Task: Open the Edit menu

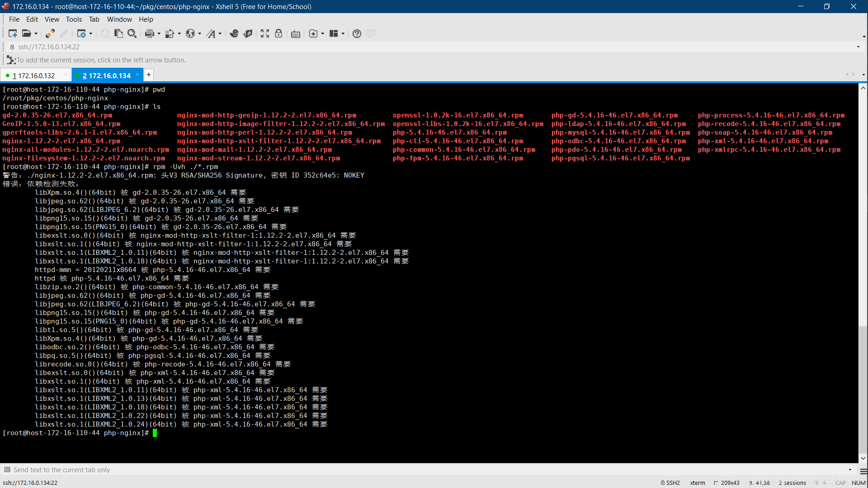Action: 32,19
